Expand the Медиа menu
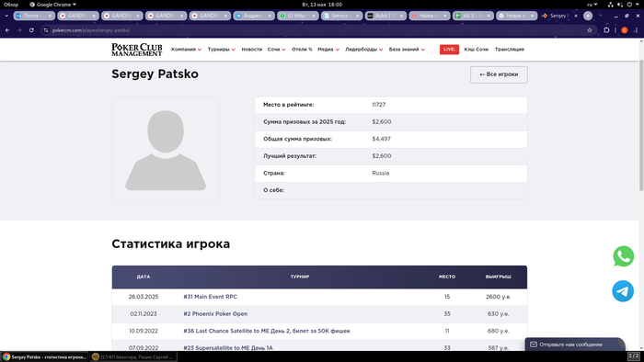 (x=328, y=50)
